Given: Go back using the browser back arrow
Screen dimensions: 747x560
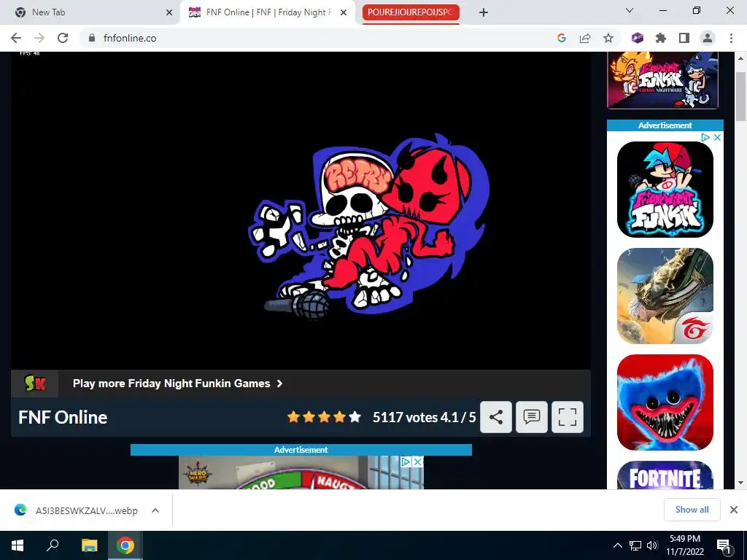Looking at the screenshot, I should [x=16, y=38].
